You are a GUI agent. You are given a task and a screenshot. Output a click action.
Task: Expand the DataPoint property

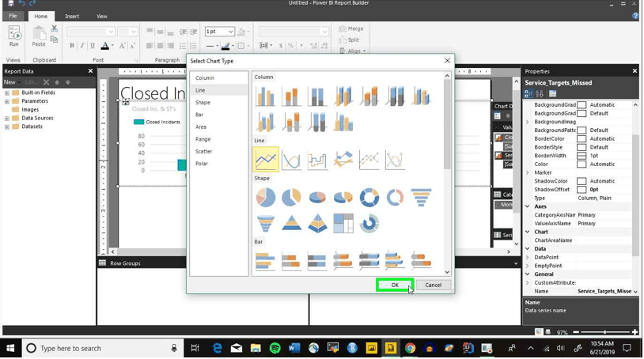point(528,257)
